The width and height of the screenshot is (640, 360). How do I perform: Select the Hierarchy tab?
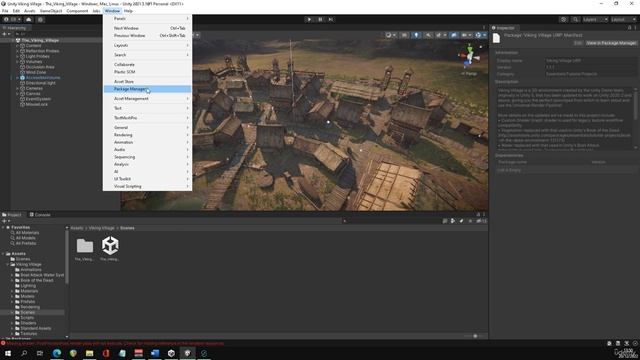coord(15,28)
